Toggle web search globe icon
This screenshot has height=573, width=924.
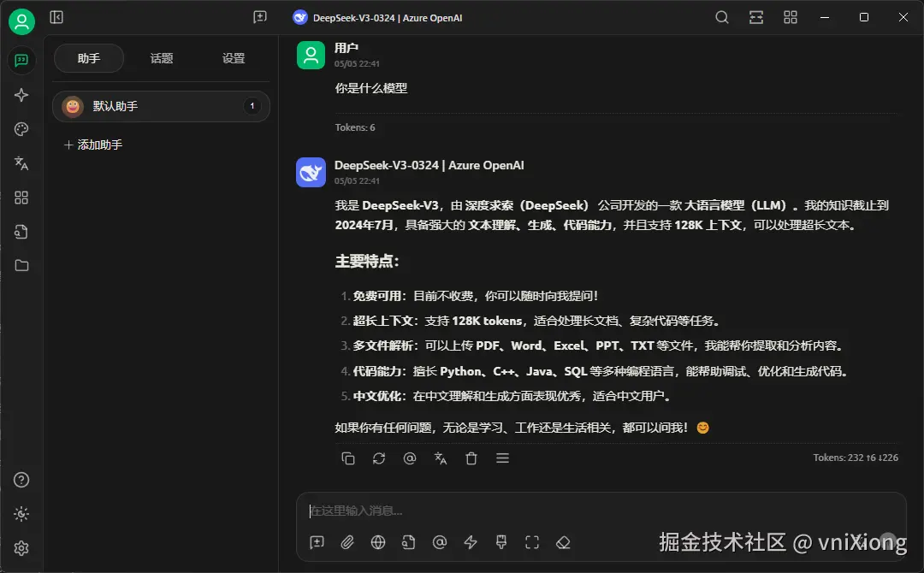pos(378,542)
